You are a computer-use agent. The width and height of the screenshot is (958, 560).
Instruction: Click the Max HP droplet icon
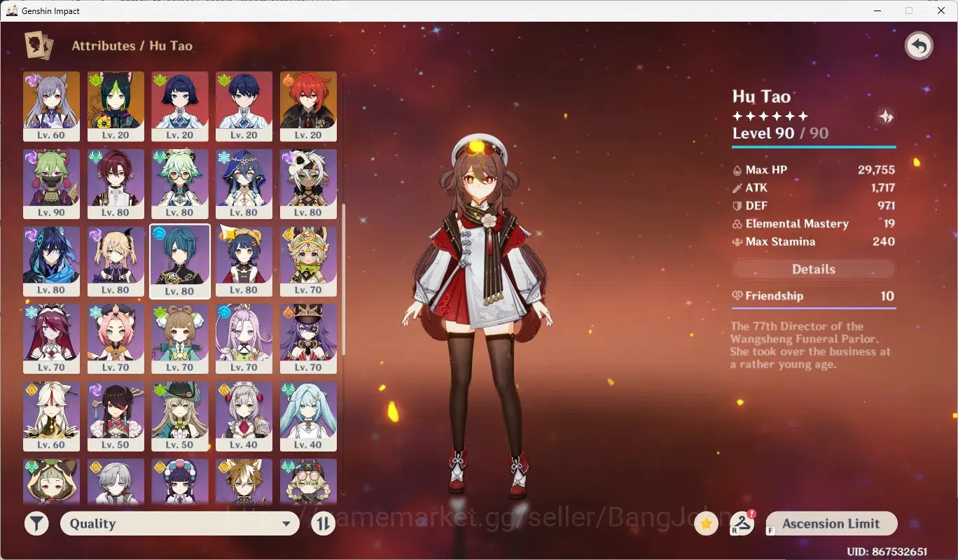click(737, 170)
